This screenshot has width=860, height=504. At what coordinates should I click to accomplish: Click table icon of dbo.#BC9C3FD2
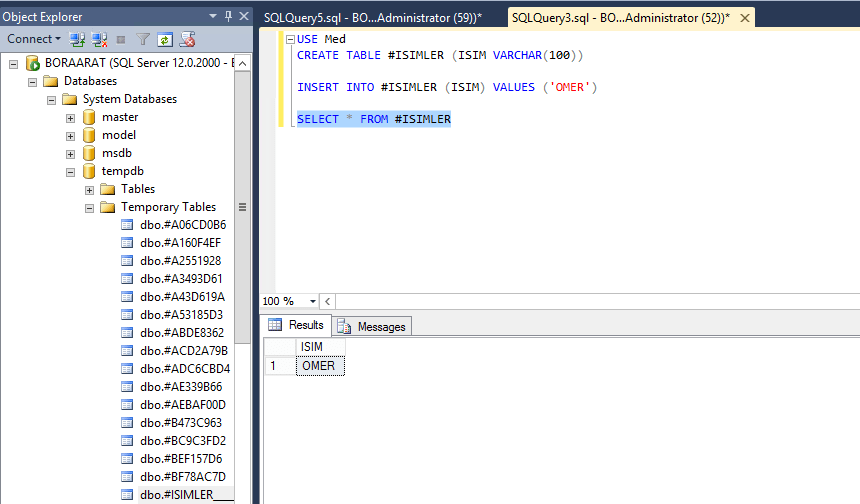tap(127, 441)
